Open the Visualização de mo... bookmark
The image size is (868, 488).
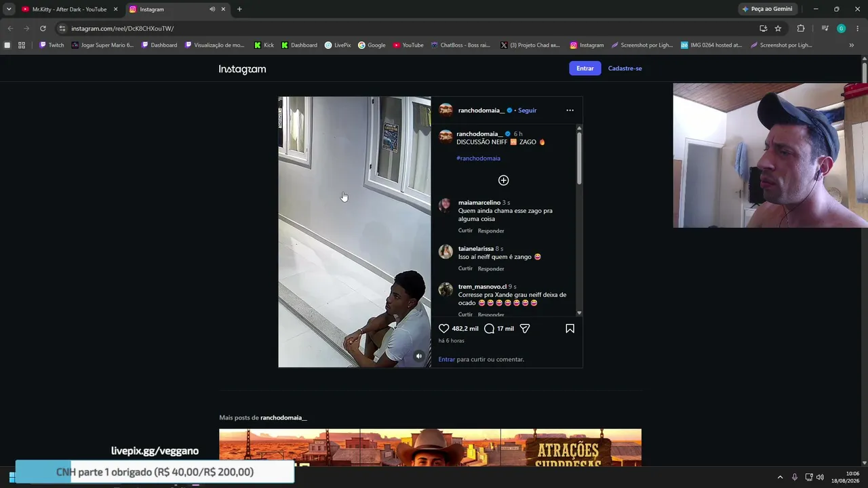215,45
